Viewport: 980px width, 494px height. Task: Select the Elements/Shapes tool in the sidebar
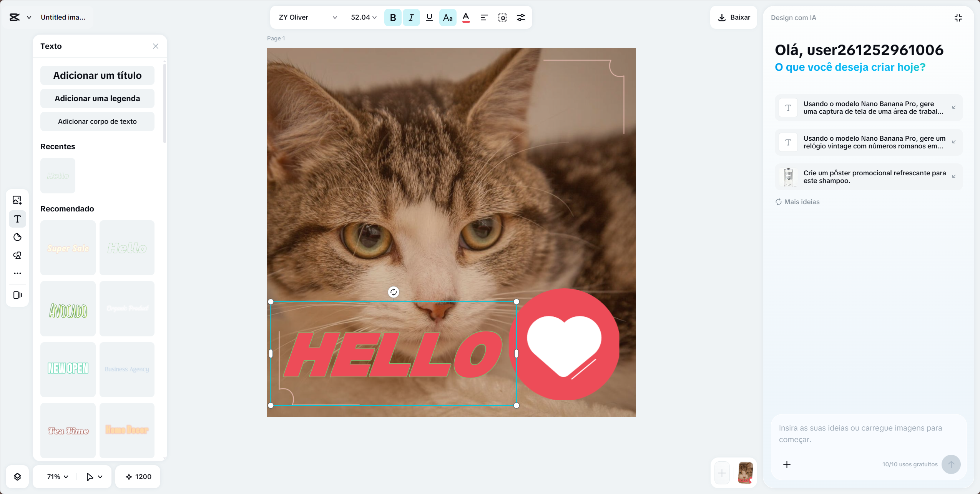click(17, 255)
